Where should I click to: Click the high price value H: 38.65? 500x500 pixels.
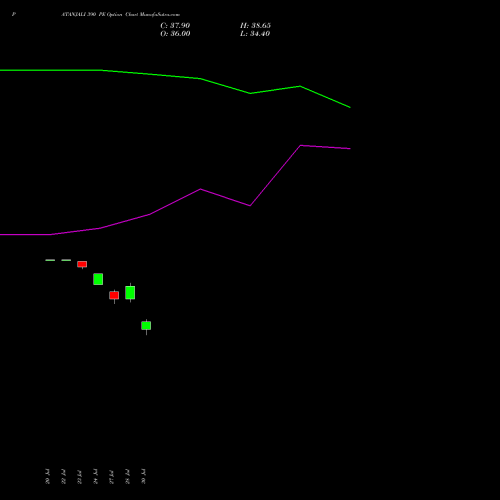[255, 26]
